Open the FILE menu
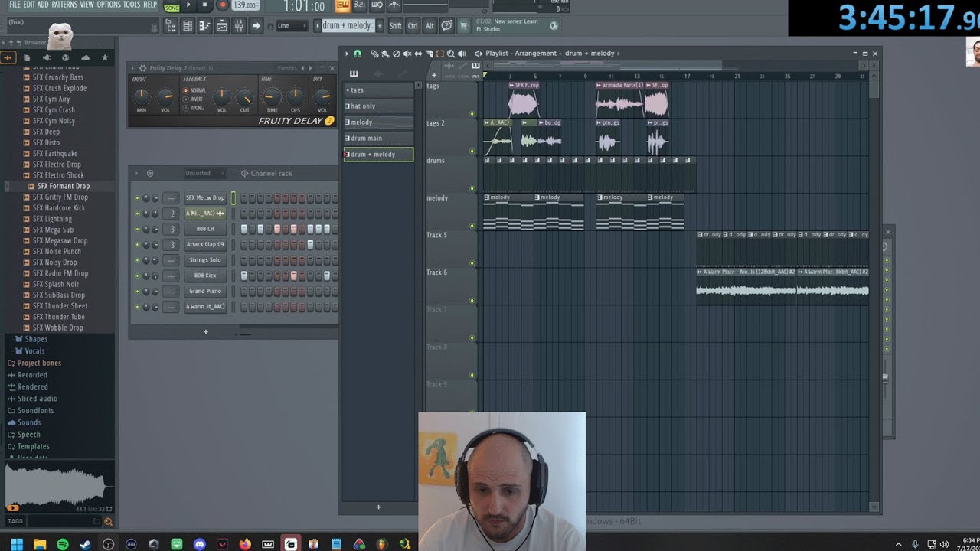 (x=15, y=5)
